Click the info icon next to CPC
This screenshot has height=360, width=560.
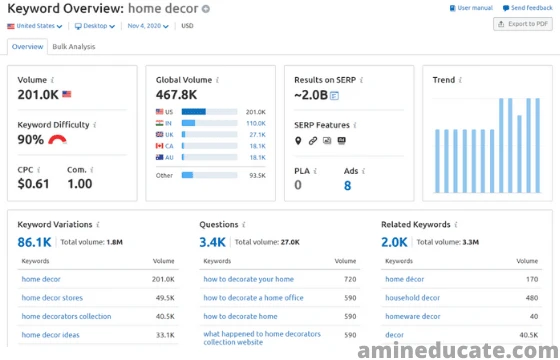[x=39, y=170]
